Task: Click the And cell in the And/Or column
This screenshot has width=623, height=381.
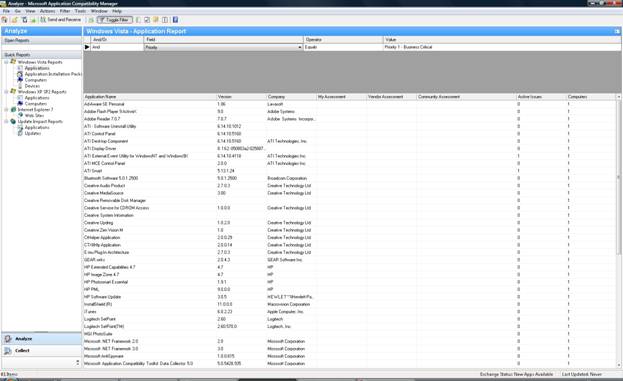Action: pyautogui.click(x=117, y=47)
